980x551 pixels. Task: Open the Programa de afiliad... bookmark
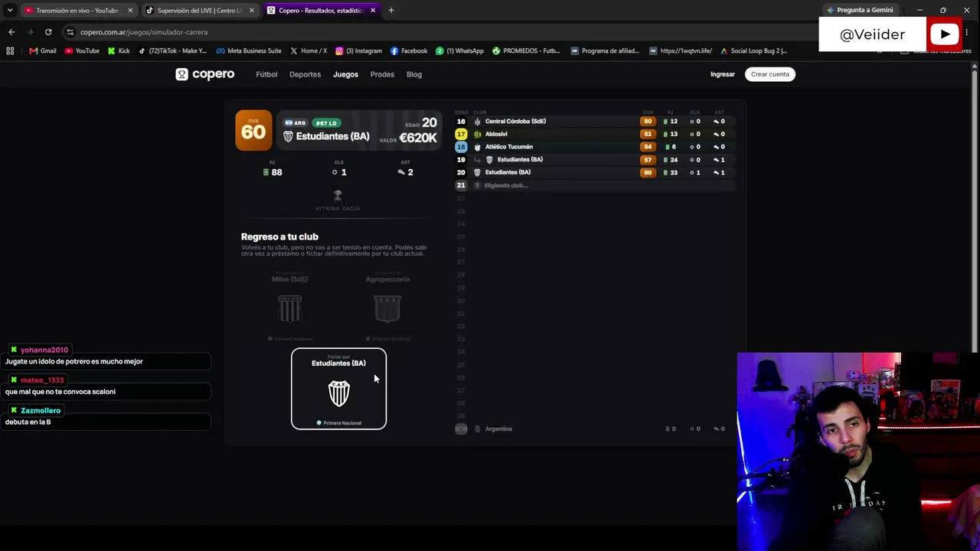point(605,51)
